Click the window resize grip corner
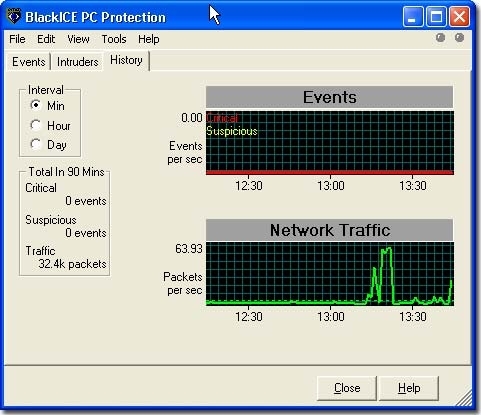This screenshot has width=481, height=415. 464,398
